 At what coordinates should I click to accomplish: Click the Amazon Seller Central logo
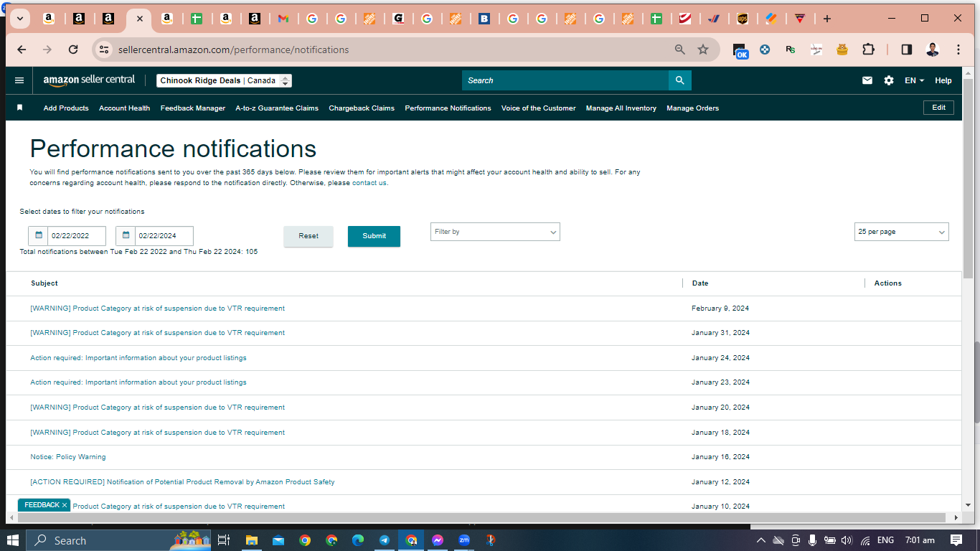coord(89,80)
